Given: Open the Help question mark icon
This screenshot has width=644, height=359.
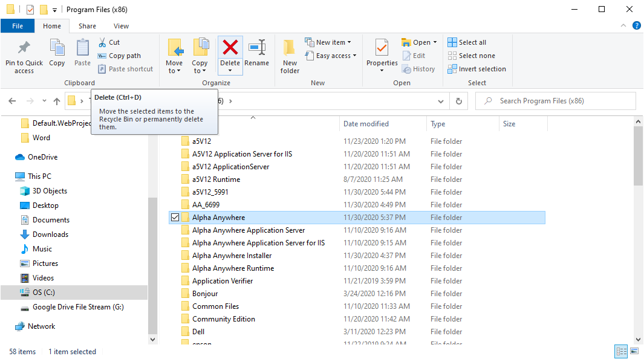Looking at the screenshot, I should click(x=637, y=25).
